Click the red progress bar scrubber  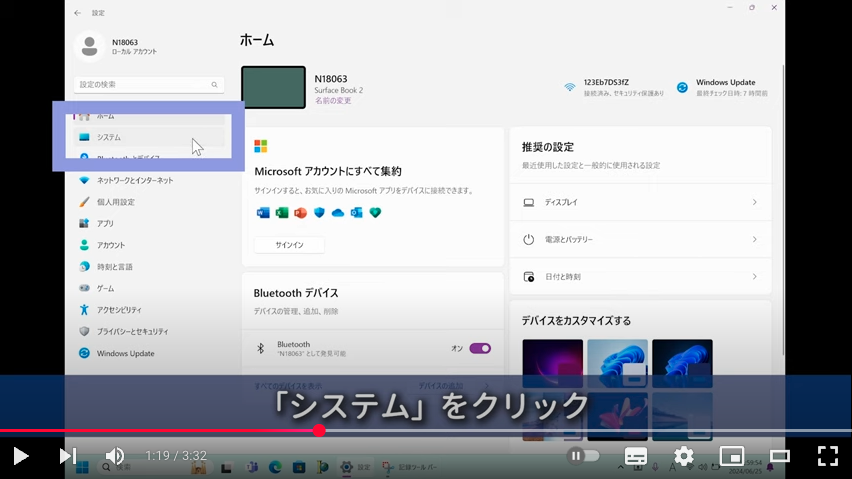(319, 431)
